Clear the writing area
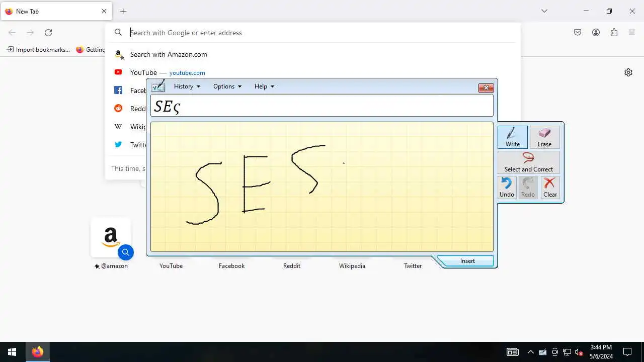 550,187
